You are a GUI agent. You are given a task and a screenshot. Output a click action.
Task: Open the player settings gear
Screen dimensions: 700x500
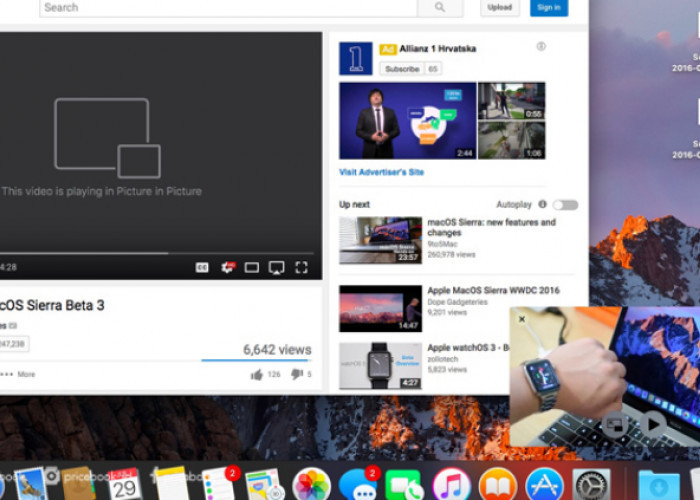(x=228, y=267)
